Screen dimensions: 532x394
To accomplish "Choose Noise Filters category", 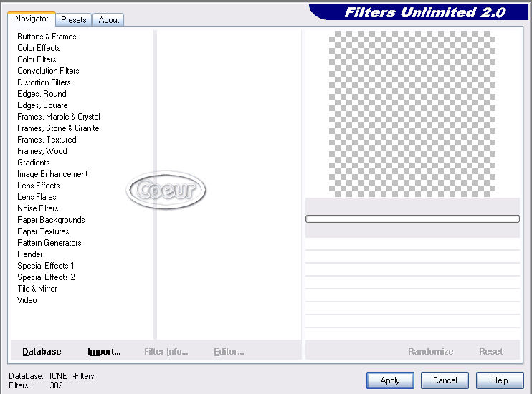I will [x=38, y=208].
